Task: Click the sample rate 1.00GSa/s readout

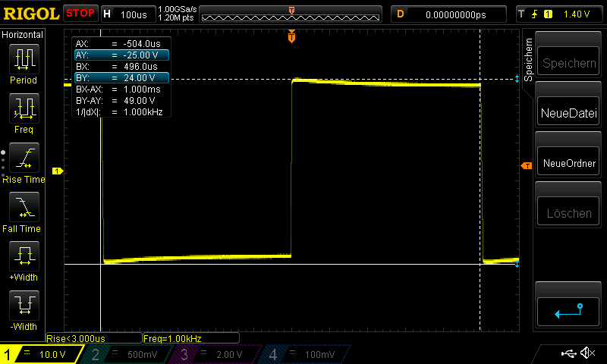Action: pos(178,9)
